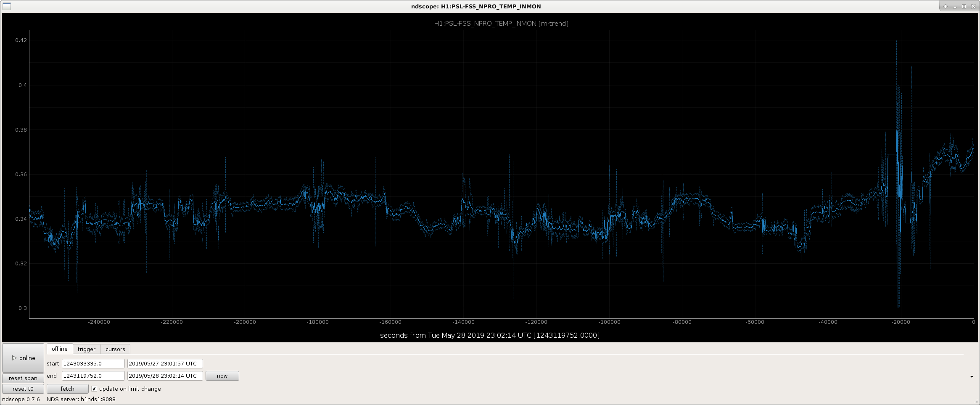Click the end GPS time field

(x=93, y=376)
